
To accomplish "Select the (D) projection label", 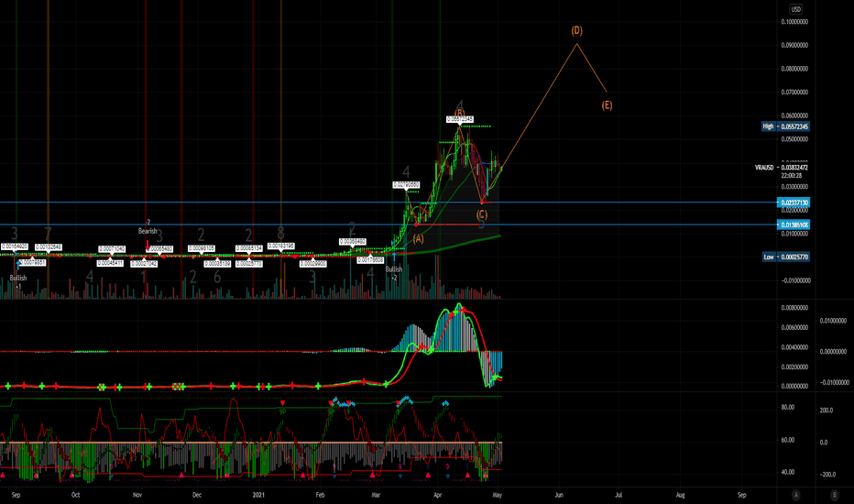I will tap(576, 30).
